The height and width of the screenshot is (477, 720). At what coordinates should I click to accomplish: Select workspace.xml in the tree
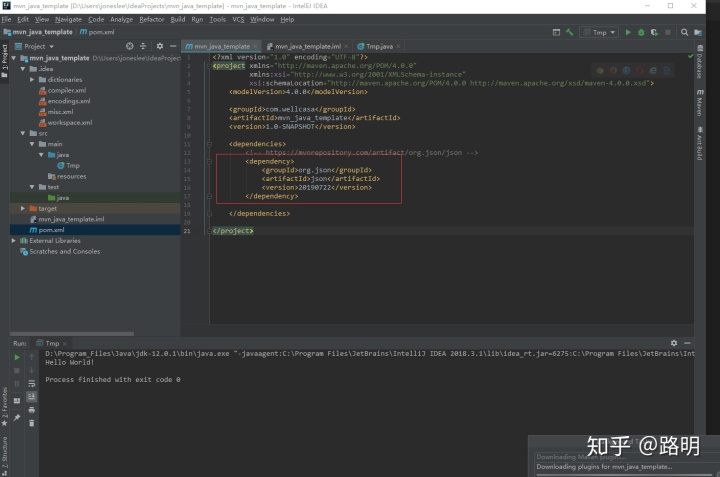(65, 123)
